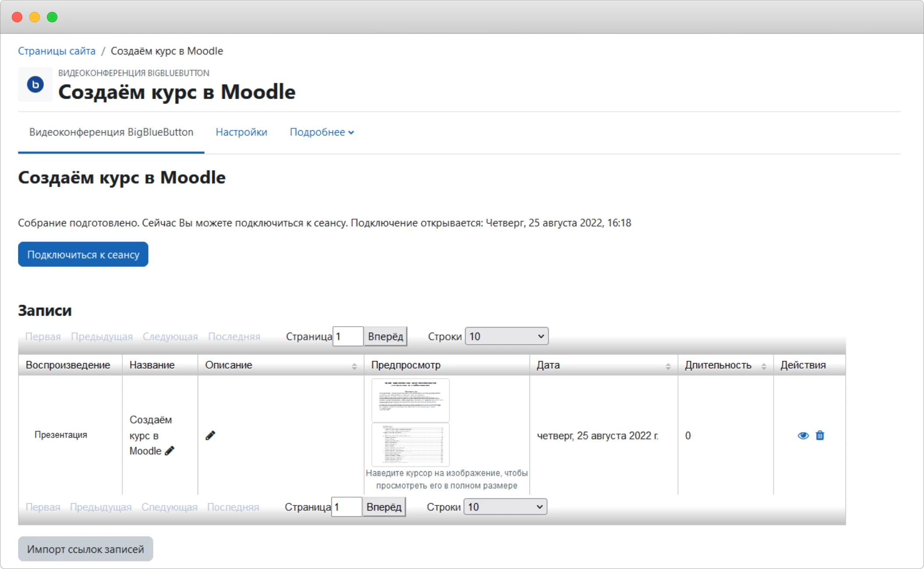Screen dimensions: 924x569
Task: Open the Страницы сайта breadcrumb link
Action: (x=56, y=51)
